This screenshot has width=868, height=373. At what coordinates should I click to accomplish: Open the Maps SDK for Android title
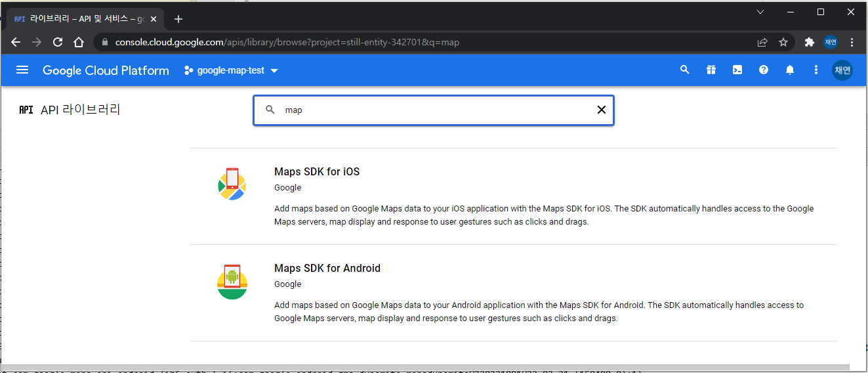point(327,268)
